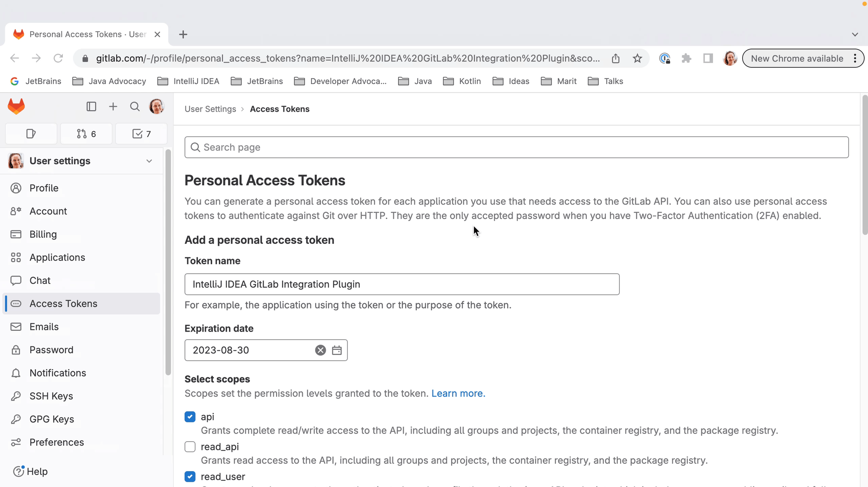Click into the Token name field

pos(402,284)
